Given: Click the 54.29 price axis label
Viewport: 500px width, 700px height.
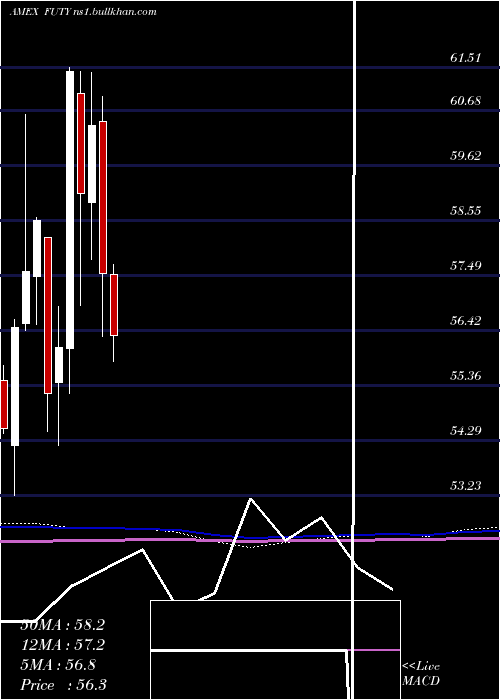Looking at the screenshot, I should click(x=465, y=430).
